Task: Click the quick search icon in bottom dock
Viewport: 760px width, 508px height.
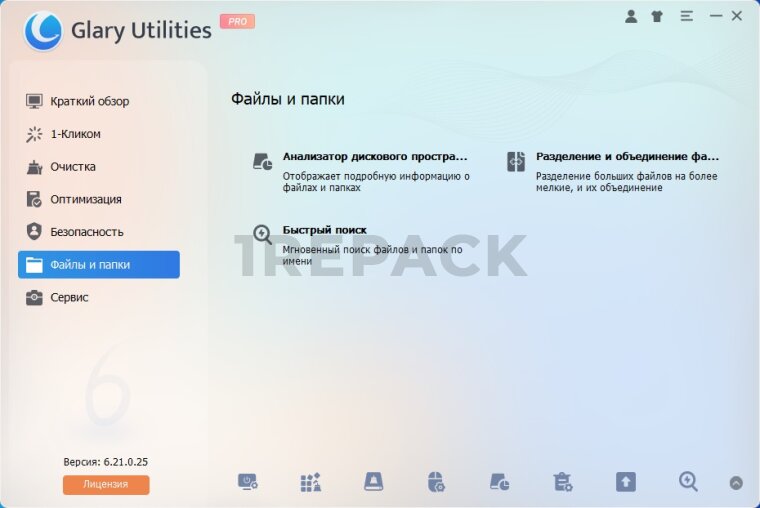Action: pos(688,482)
